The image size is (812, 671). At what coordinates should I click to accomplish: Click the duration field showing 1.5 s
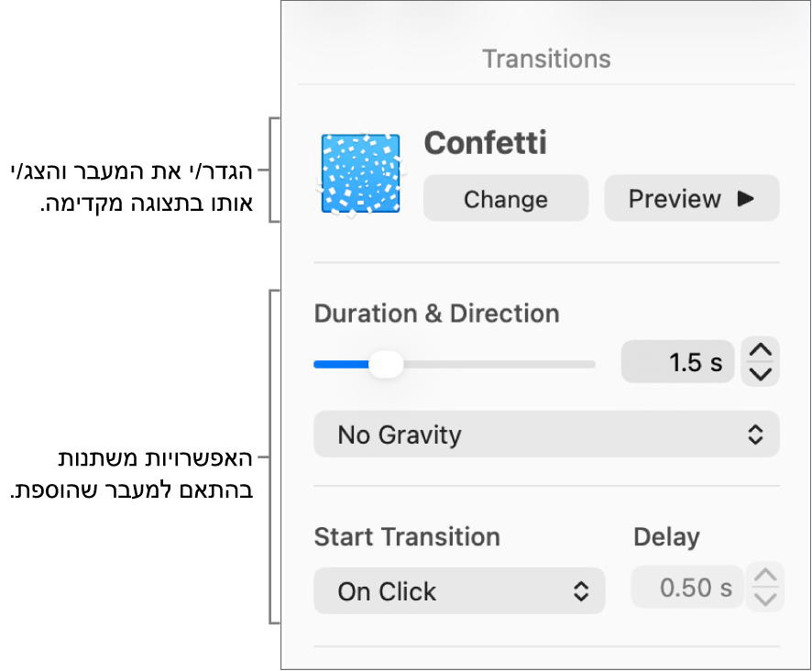[678, 362]
